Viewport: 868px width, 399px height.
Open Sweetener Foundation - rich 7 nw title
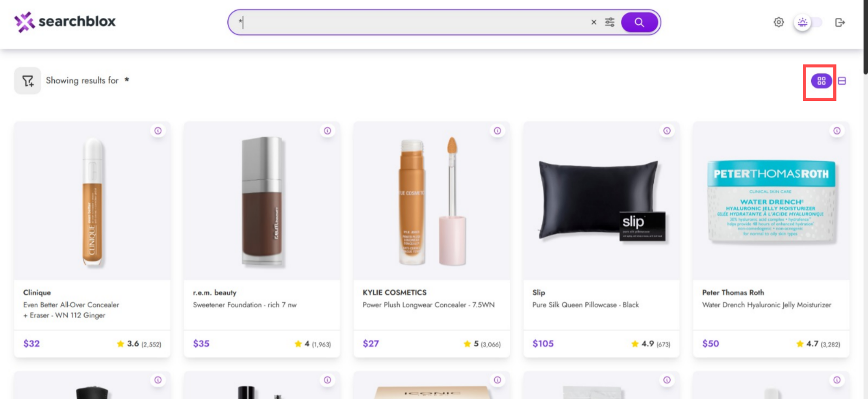click(x=245, y=305)
